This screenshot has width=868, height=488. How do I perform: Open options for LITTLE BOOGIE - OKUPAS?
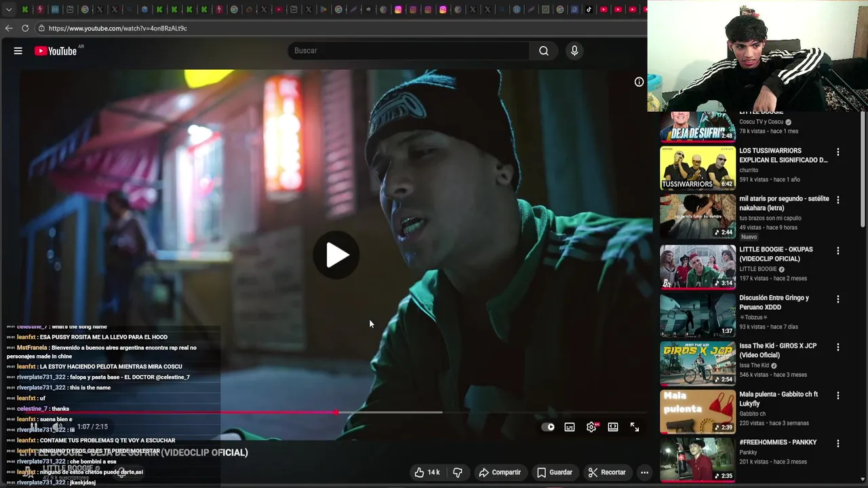tap(838, 251)
